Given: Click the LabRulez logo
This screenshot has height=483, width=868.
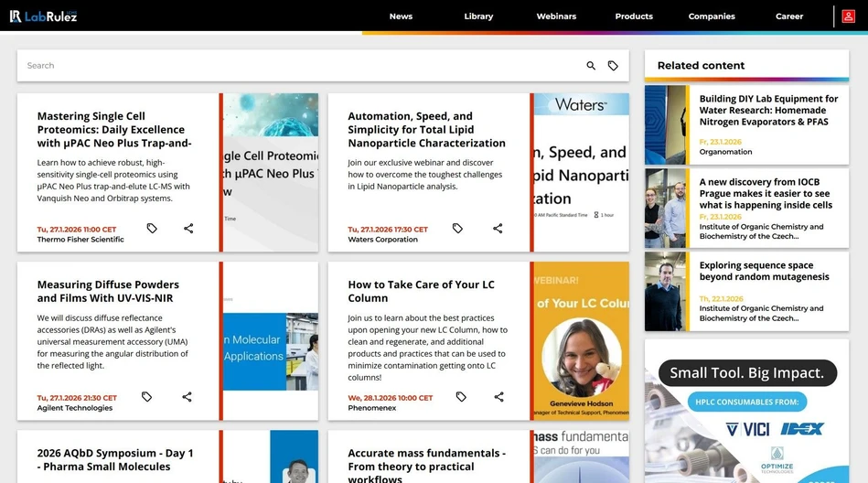Looking at the screenshot, I should click(x=43, y=16).
